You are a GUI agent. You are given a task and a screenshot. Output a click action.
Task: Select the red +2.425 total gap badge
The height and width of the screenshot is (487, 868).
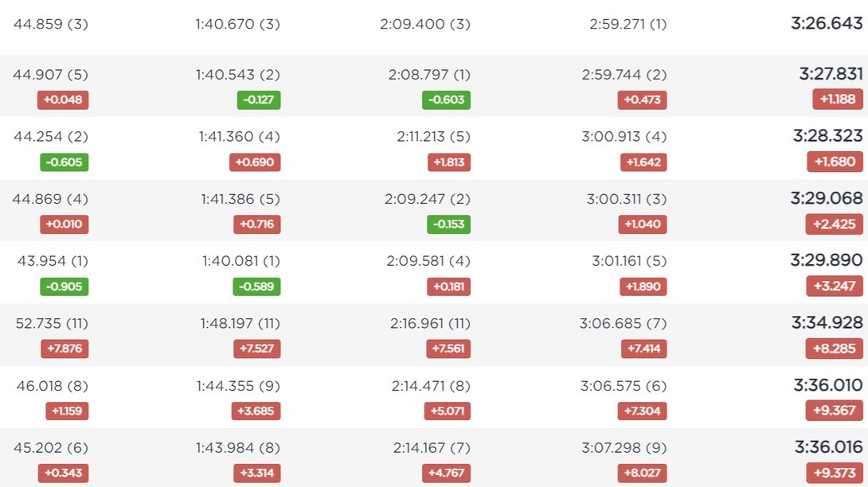(835, 224)
